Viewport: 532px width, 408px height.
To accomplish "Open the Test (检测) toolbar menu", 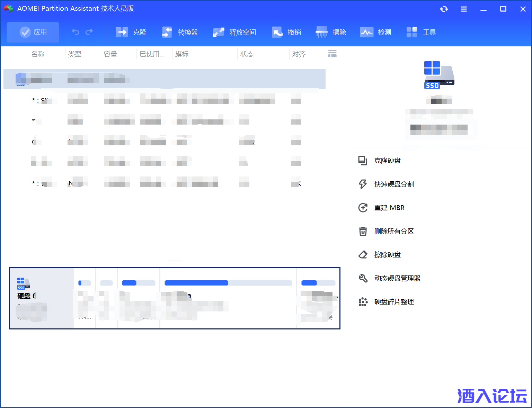I will pos(376,32).
